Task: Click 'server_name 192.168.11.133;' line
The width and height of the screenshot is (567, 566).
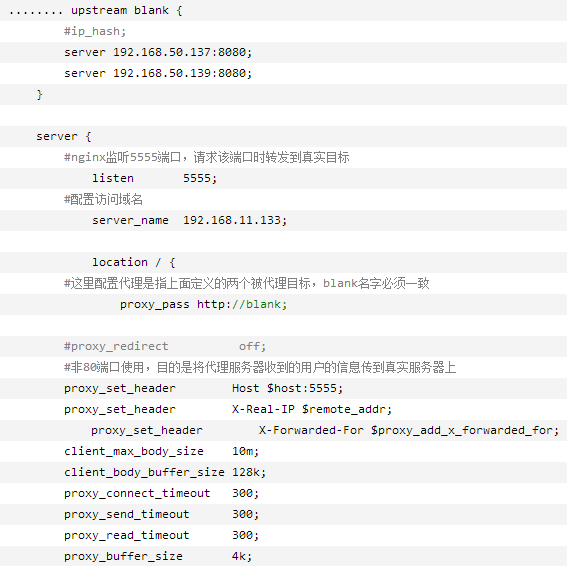Action: click(189, 220)
